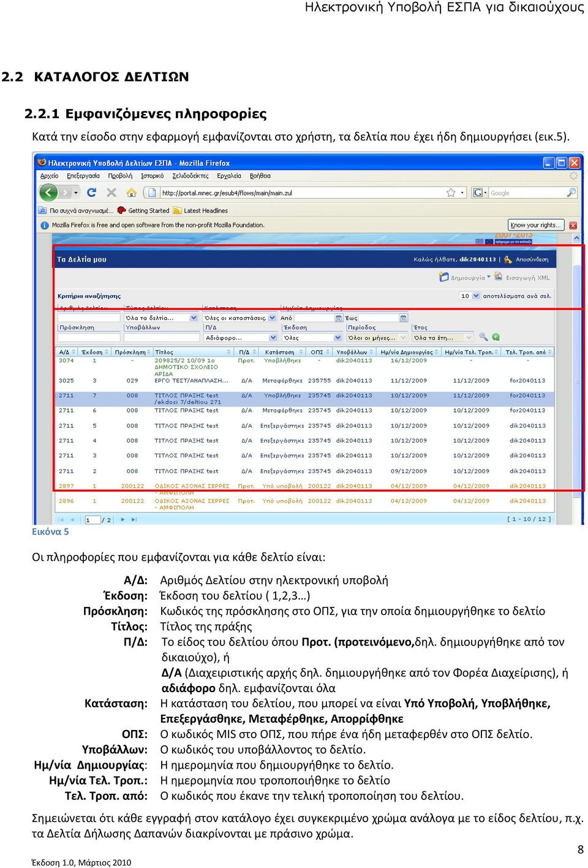Screen dimensions: 588x868
Task: Sort by the 'Τελ. Τροπ. από' column header
Action: tap(528, 352)
